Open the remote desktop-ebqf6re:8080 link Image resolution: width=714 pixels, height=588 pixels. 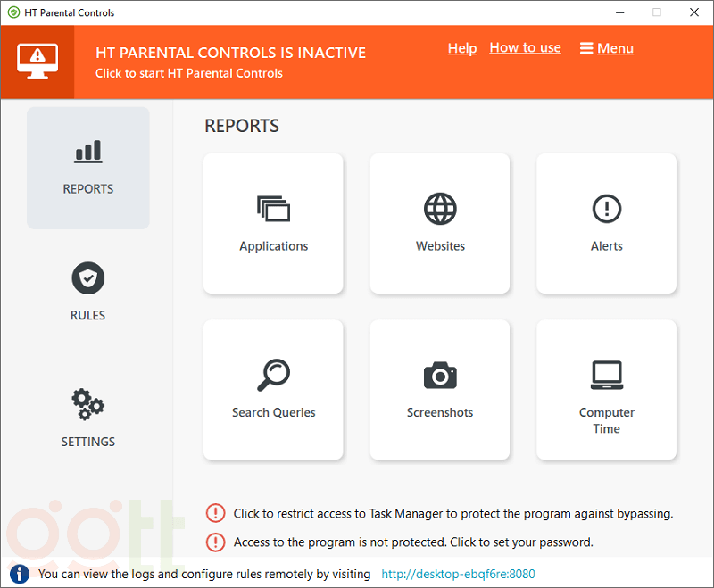point(458,574)
